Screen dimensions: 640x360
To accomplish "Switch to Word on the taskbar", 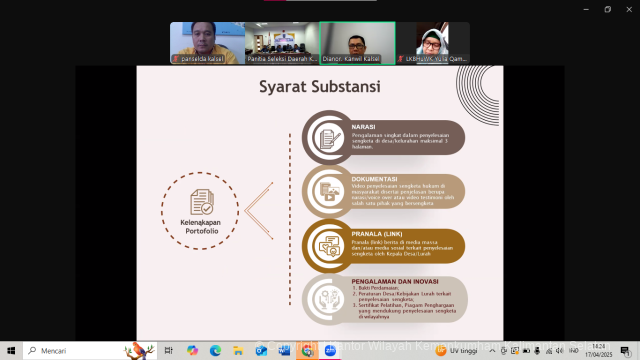I will coord(284,351).
